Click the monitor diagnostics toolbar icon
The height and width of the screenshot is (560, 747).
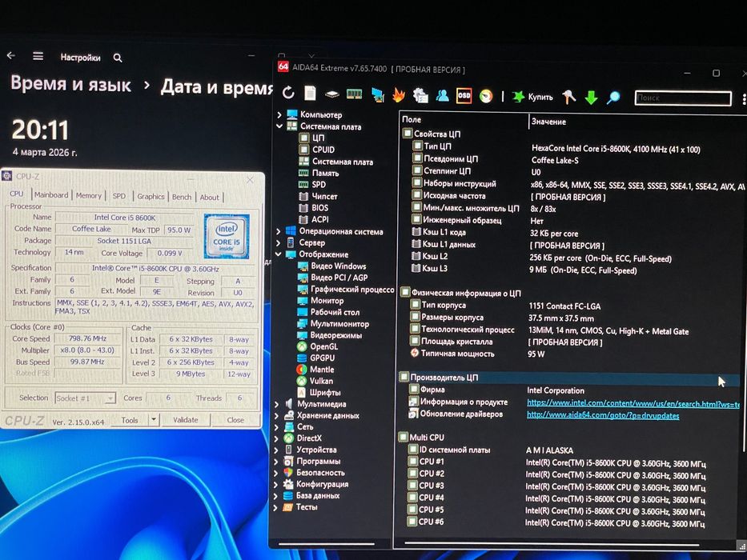pos(378,94)
